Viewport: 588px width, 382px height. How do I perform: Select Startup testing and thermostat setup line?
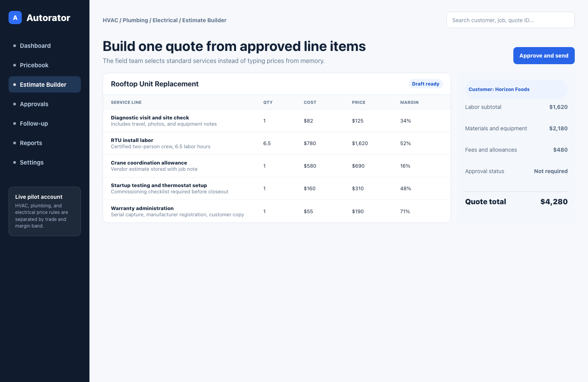point(276,188)
